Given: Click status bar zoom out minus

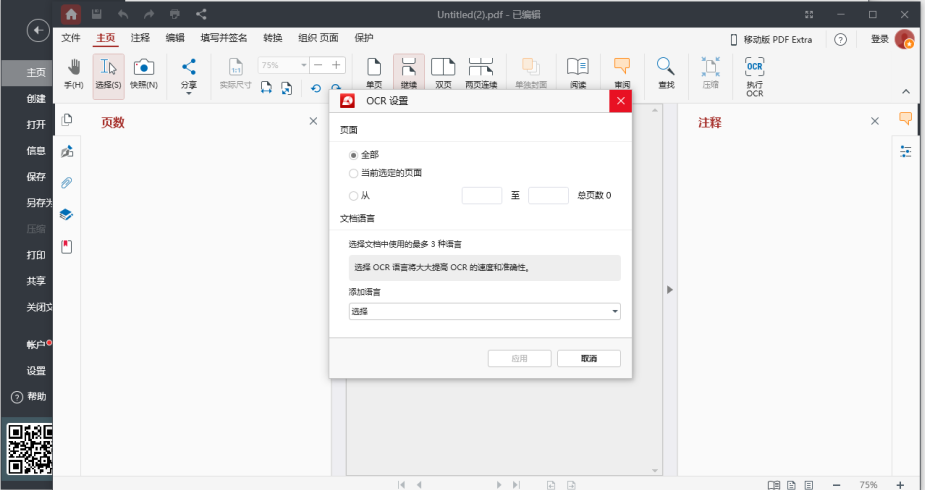Looking at the screenshot, I should pyautogui.click(x=836, y=485).
